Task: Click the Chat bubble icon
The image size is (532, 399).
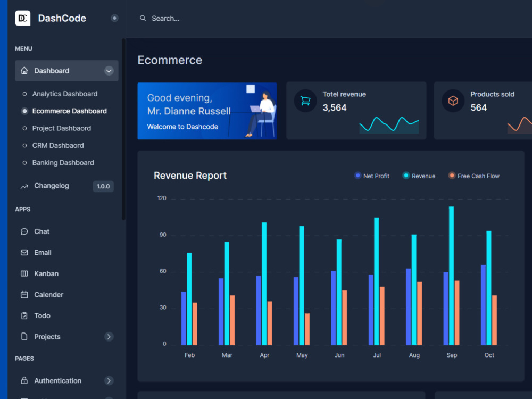Action: coord(24,231)
